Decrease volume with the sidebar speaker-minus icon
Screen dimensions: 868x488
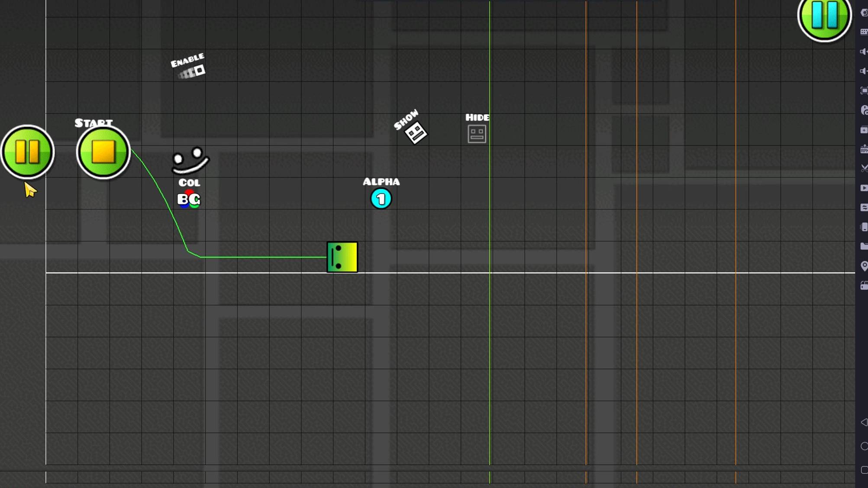point(864,71)
